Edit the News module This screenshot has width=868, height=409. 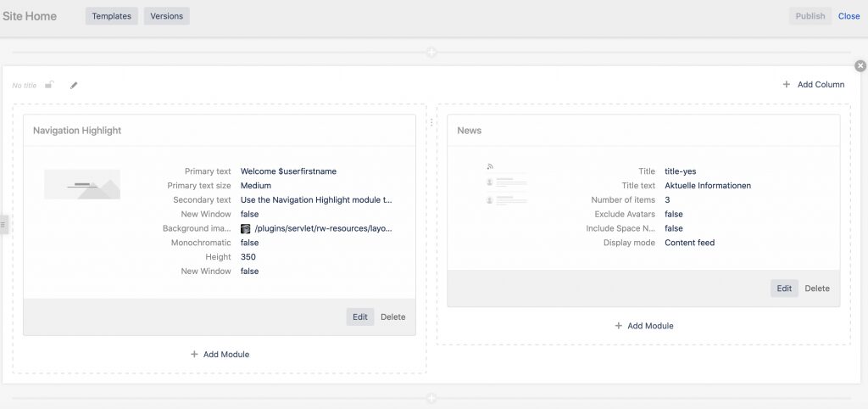[x=784, y=289]
